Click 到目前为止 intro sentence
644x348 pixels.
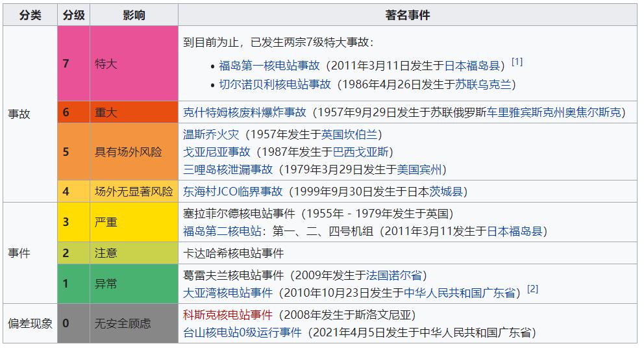coord(279,42)
